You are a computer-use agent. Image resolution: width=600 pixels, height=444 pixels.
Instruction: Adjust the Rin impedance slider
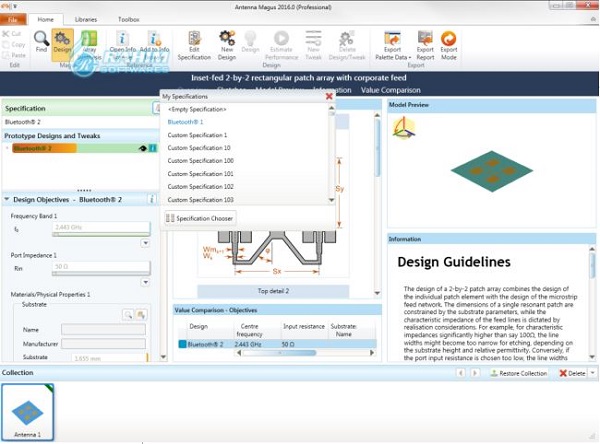coord(101,273)
